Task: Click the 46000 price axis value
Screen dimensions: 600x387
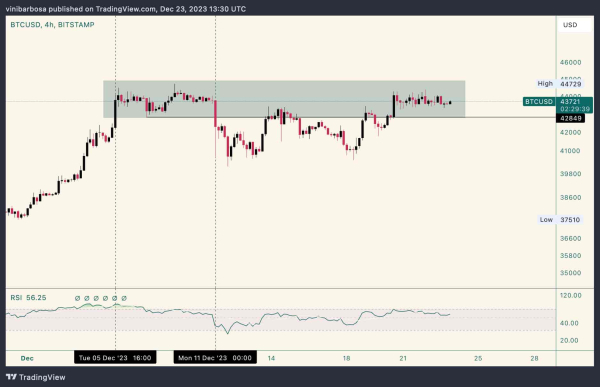Action: coord(571,62)
